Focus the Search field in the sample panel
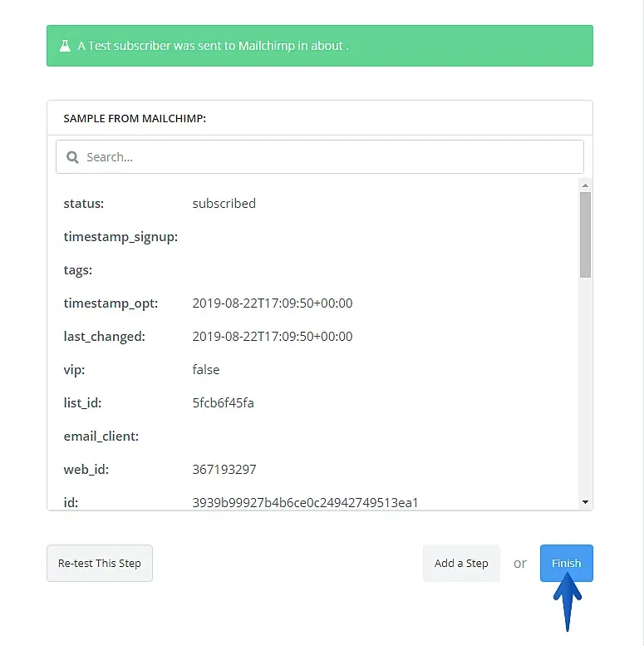Screen dimensions: 644x646 [320, 157]
